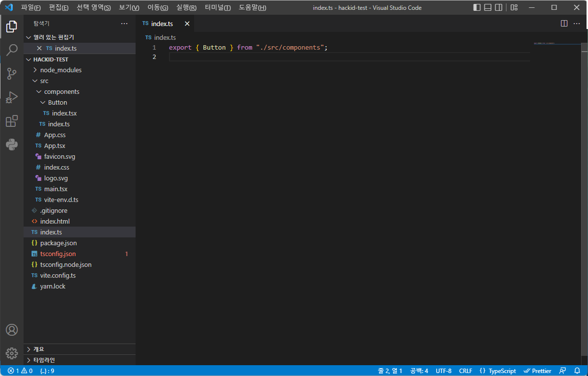
Task: Click the feedback icon in status bar
Action: click(x=562, y=371)
